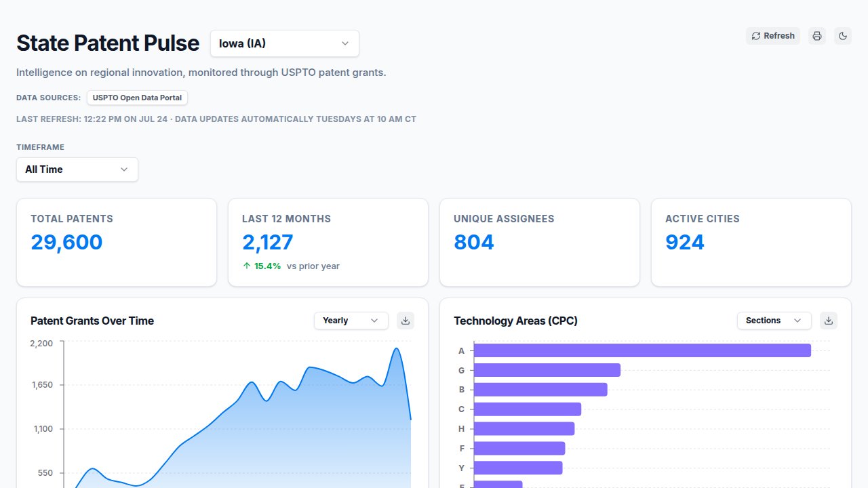This screenshot has height=488, width=868.
Task: Click the TOTAL PATENTS card label
Action: (72, 219)
